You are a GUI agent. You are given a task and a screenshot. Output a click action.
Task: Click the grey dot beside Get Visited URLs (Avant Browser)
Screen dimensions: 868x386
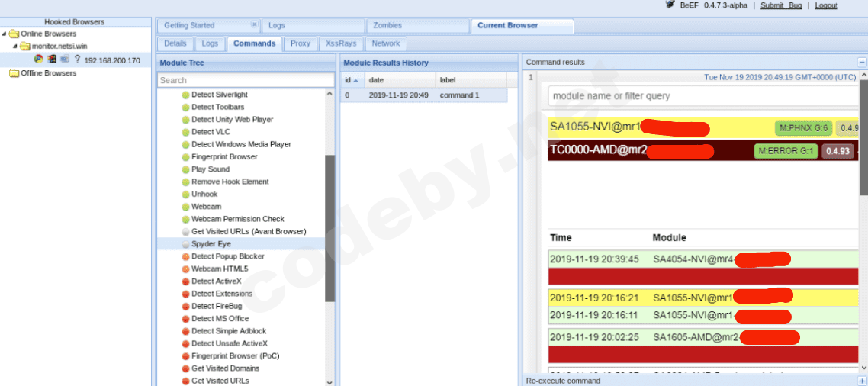(185, 231)
